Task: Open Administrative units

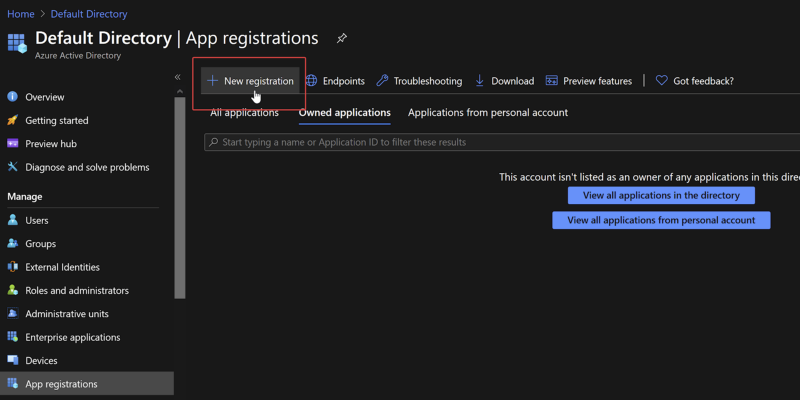Action: [67, 314]
